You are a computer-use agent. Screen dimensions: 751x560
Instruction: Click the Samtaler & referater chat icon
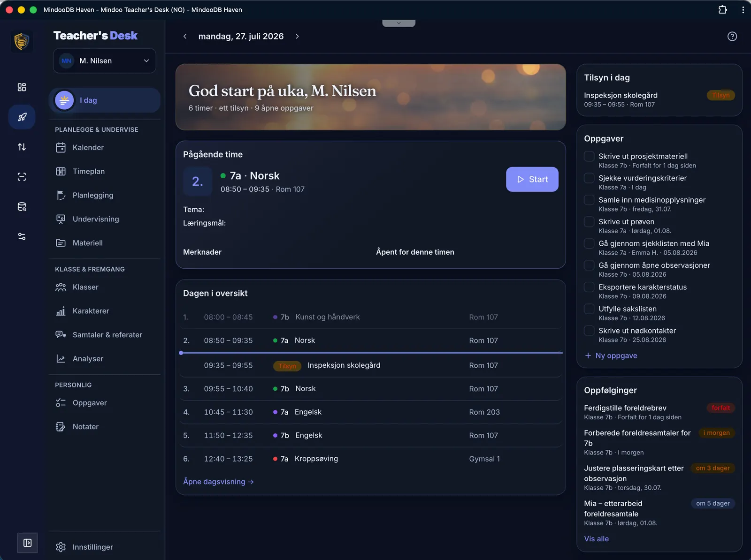pyautogui.click(x=61, y=335)
